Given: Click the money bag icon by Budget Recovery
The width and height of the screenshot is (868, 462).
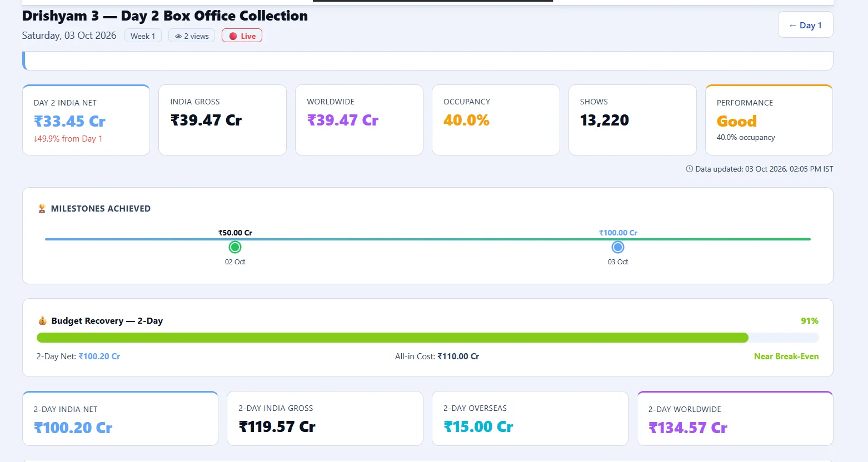Looking at the screenshot, I should (x=42, y=321).
